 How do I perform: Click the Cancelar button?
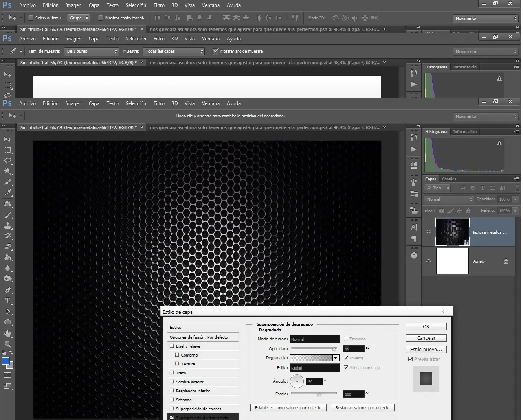(426, 338)
